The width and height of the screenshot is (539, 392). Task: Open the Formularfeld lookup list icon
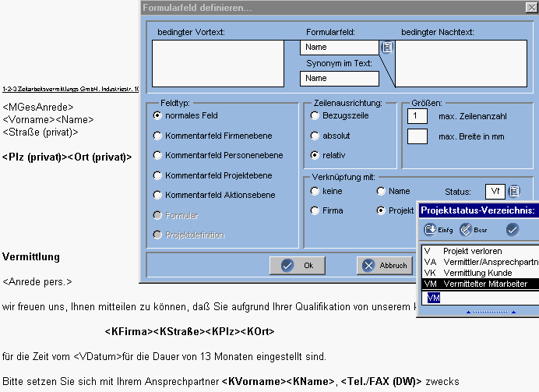[x=387, y=47]
